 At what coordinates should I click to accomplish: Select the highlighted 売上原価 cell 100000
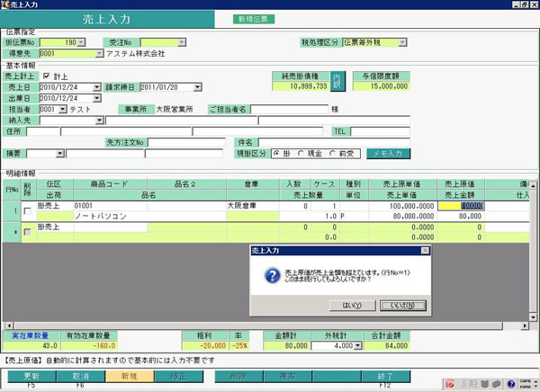[x=461, y=206]
